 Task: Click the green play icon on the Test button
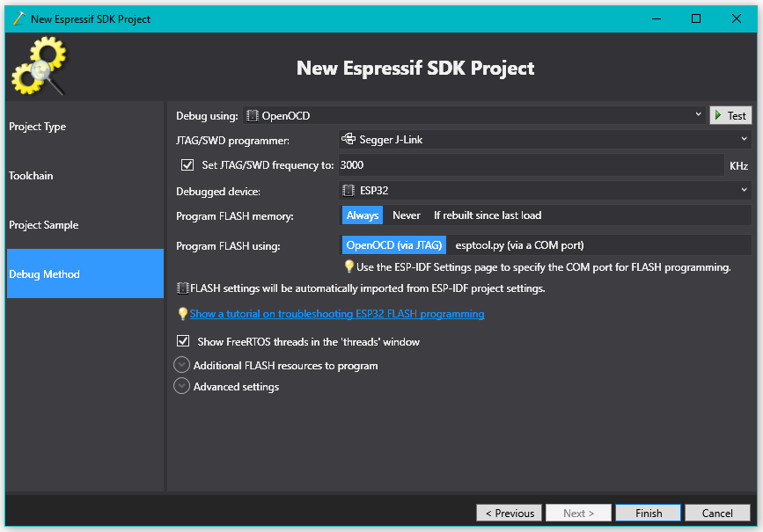coord(718,115)
